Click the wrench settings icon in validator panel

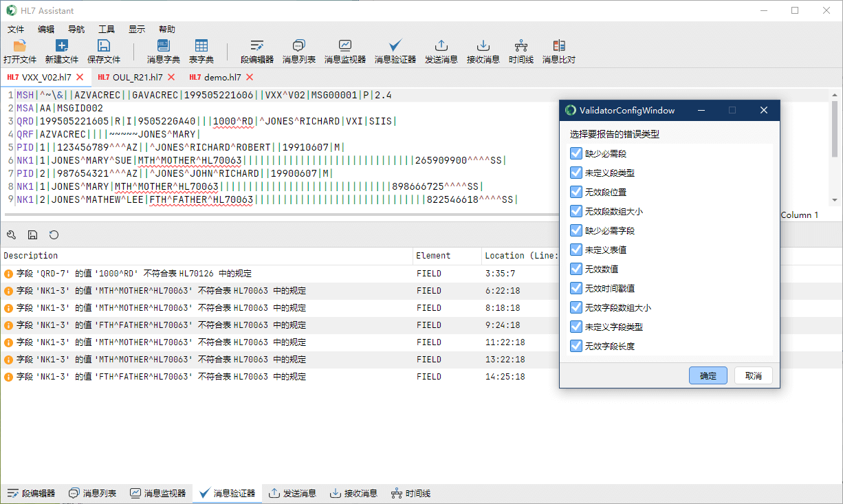point(11,234)
